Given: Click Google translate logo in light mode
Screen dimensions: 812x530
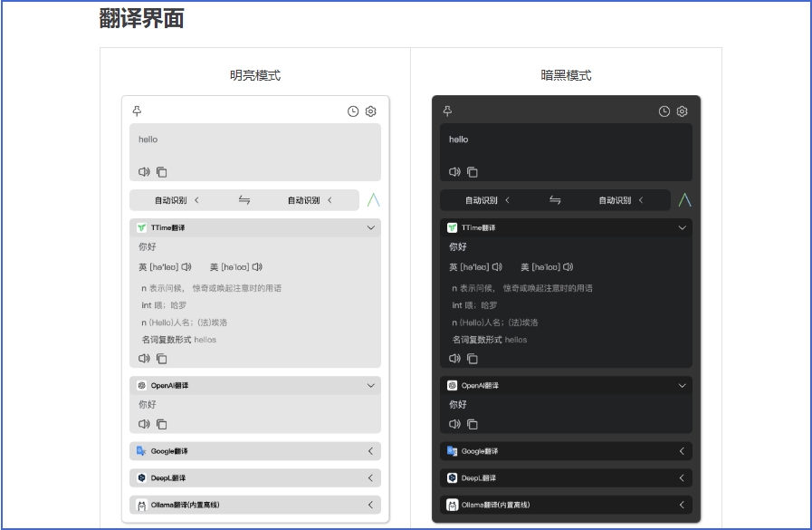Looking at the screenshot, I should click(x=141, y=451).
